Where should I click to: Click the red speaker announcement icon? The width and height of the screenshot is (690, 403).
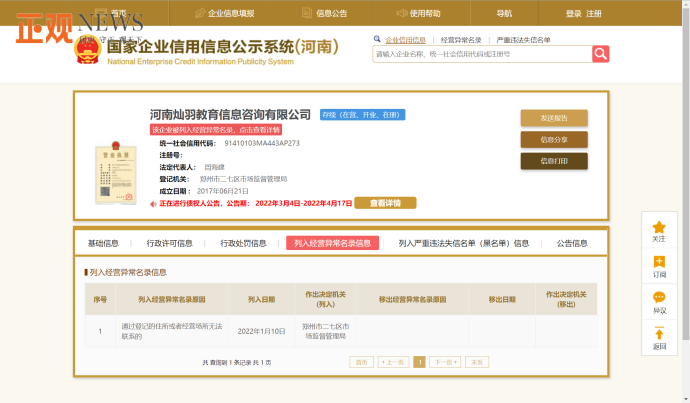pyautogui.click(x=153, y=204)
